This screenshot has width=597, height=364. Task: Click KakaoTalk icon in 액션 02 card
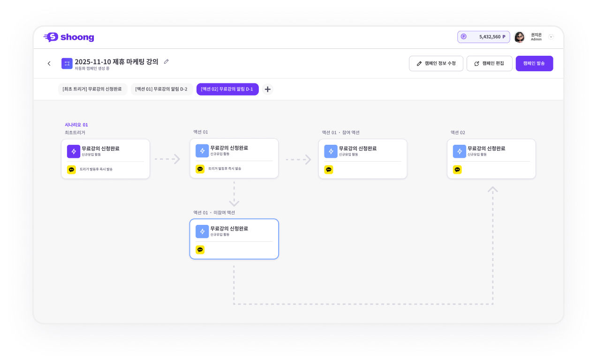[x=457, y=170]
